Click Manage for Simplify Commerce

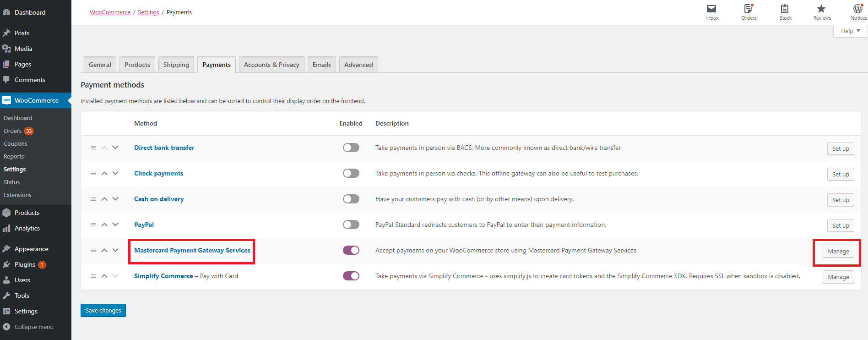click(838, 277)
